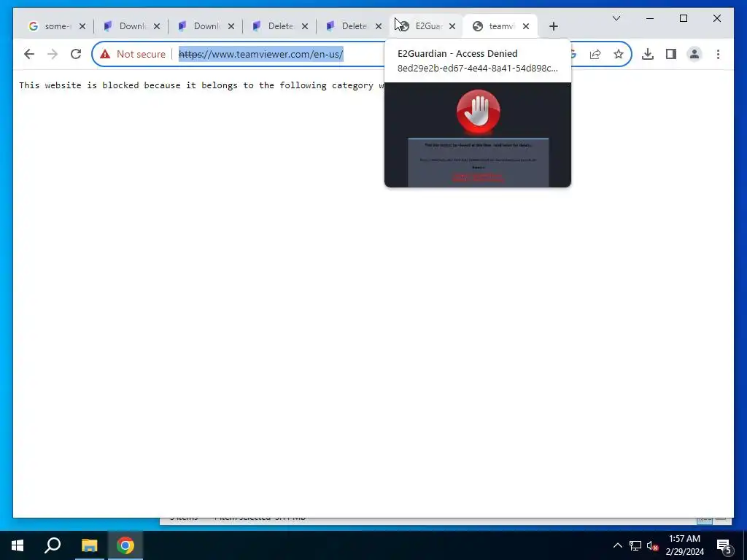Open the 1:57 AM clock and calendar
The image size is (747, 560).
pyautogui.click(x=684, y=545)
